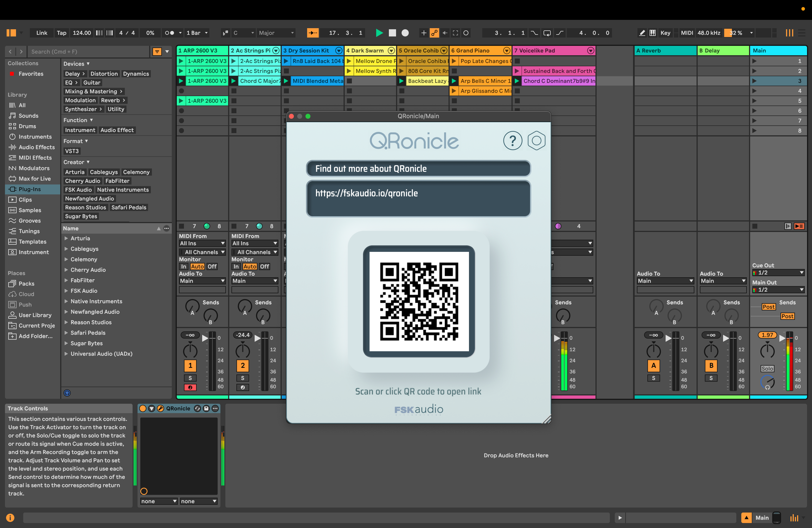Click the Follow playback orange arrow icon

(313, 33)
